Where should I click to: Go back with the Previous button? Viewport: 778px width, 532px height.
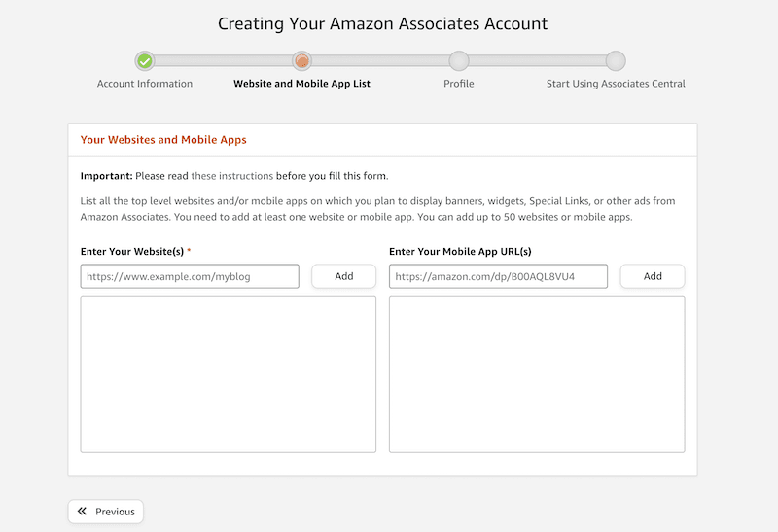(106, 512)
